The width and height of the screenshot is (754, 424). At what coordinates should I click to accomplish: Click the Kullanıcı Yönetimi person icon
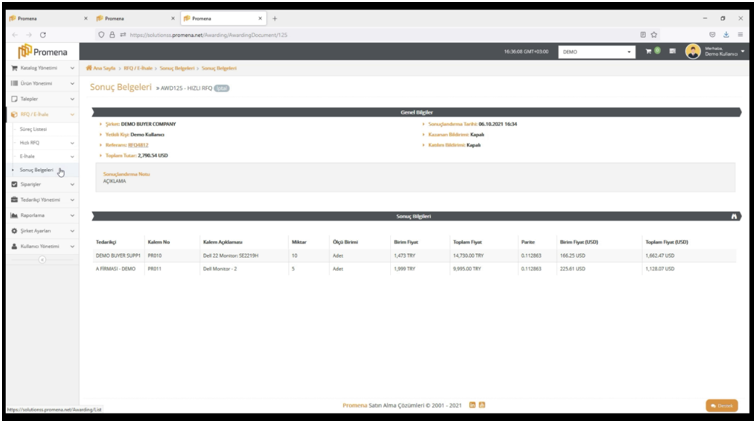point(14,246)
